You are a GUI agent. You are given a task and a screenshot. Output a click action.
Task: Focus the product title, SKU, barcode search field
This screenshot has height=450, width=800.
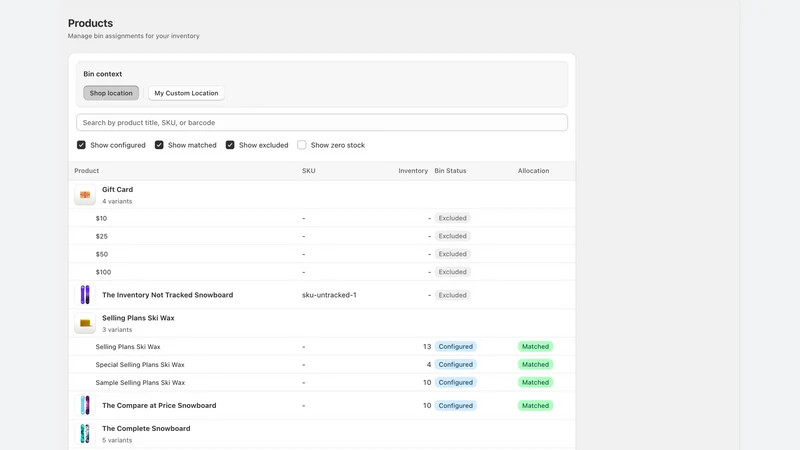(322, 122)
